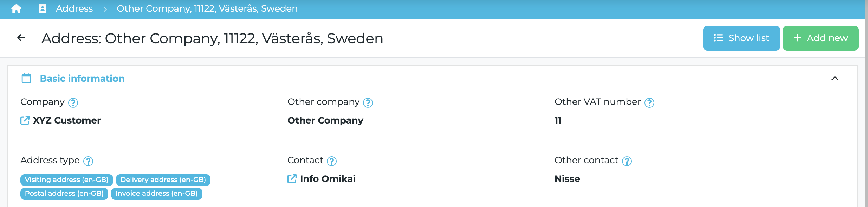Click the Visiting address tag
The width and height of the screenshot is (868, 207).
[x=67, y=180]
